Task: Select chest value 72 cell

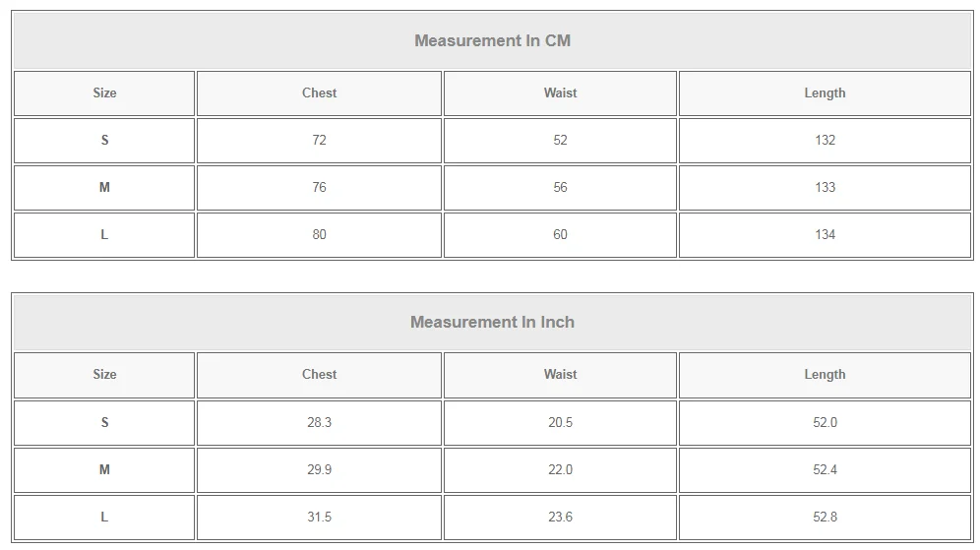Action: click(319, 140)
